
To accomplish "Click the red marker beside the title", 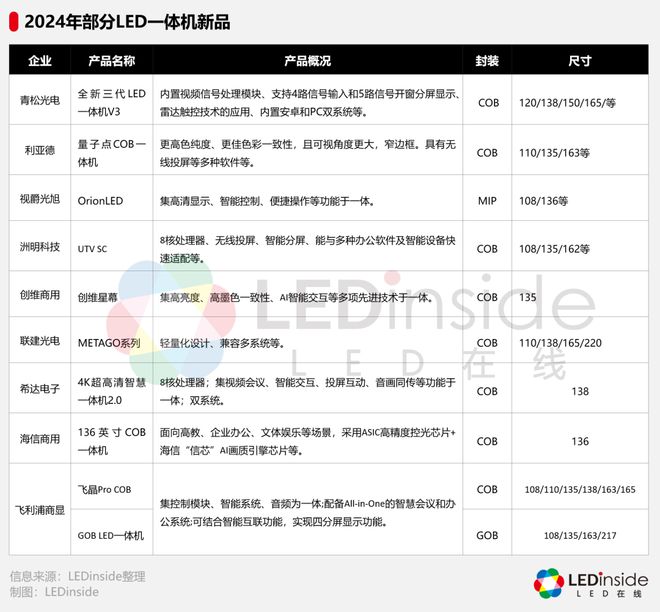I will (x=14, y=22).
